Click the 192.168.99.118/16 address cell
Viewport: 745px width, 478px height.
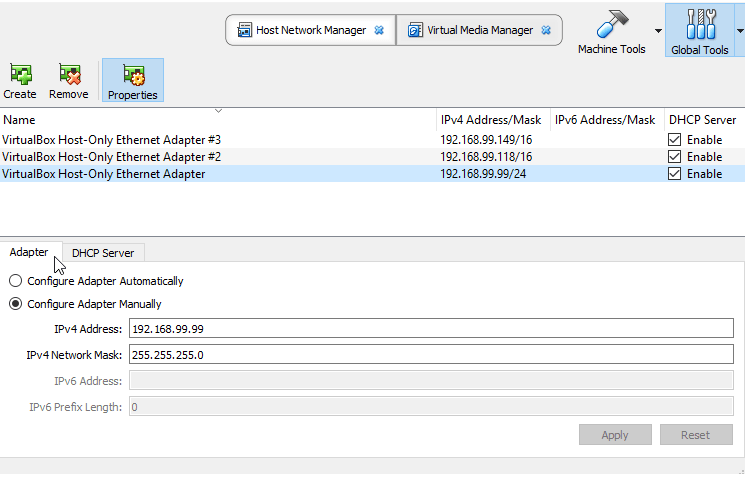point(486,157)
